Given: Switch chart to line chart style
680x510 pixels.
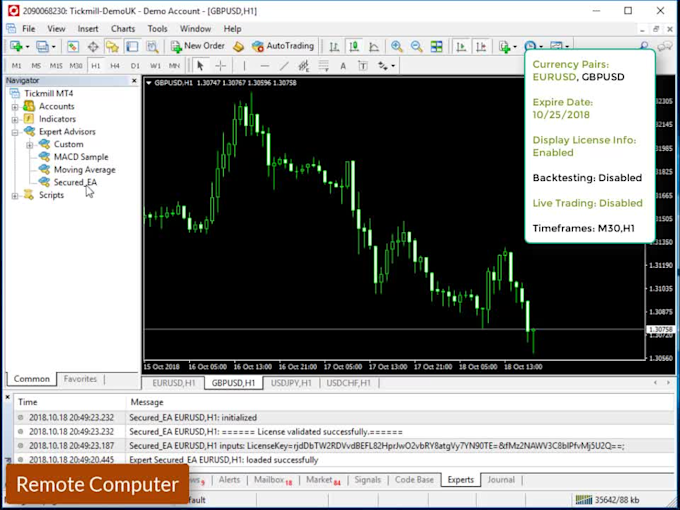Looking at the screenshot, I should click(374, 46).
